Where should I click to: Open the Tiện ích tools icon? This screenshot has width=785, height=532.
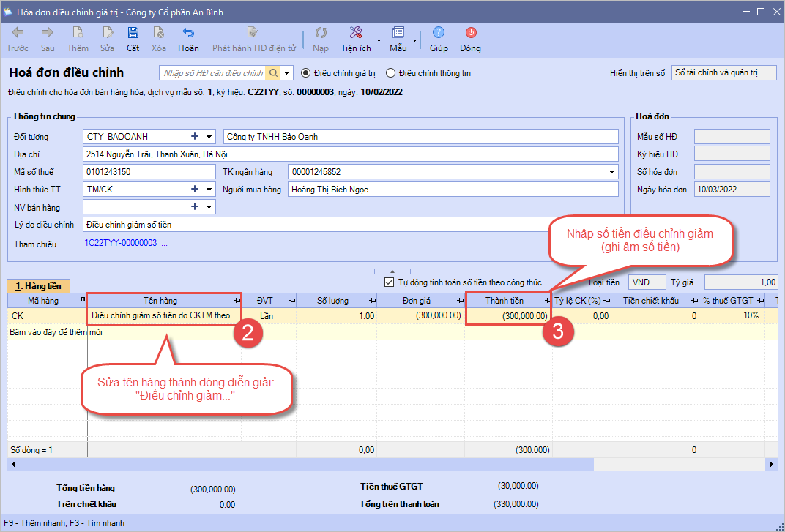[356, 33]
